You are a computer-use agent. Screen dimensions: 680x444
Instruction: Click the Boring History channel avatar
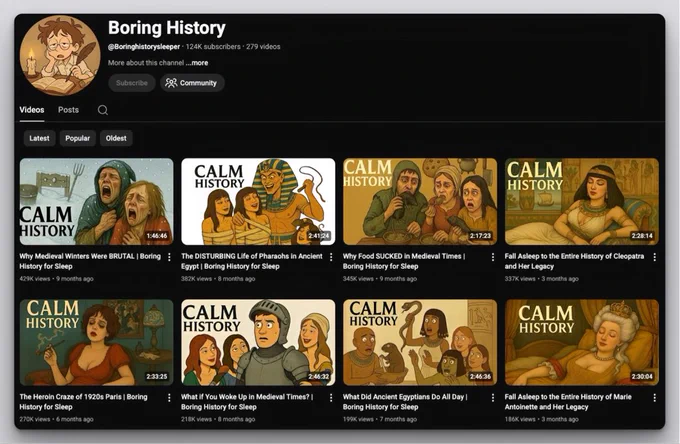(x=60, y=55)
